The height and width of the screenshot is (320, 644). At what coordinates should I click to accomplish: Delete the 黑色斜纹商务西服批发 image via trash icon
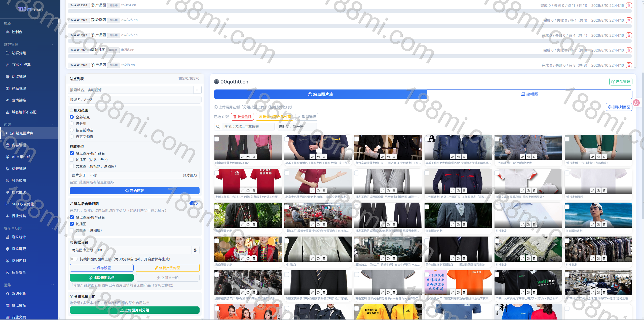pyautogui.click(x=464, y=258)
